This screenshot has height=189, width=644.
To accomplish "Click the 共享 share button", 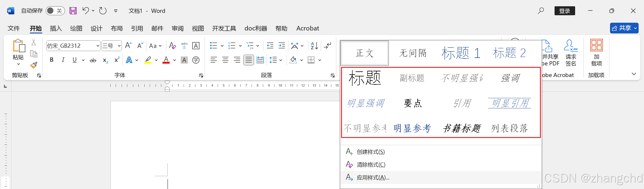I will 624,28.
